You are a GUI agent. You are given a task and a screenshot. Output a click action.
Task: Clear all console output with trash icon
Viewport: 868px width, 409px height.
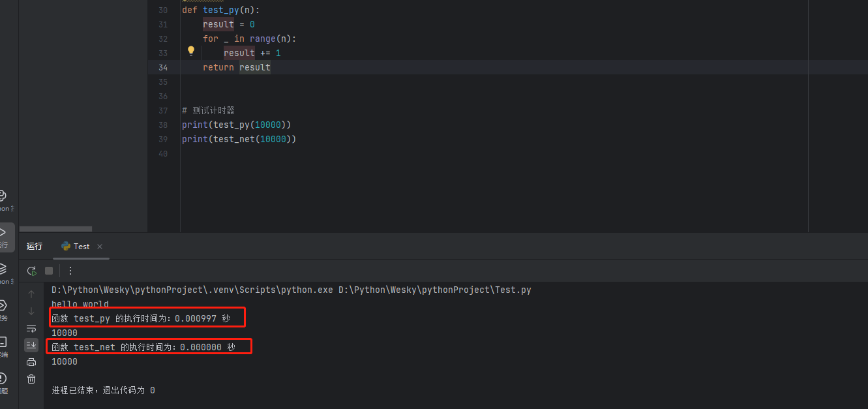click(31, 379)
